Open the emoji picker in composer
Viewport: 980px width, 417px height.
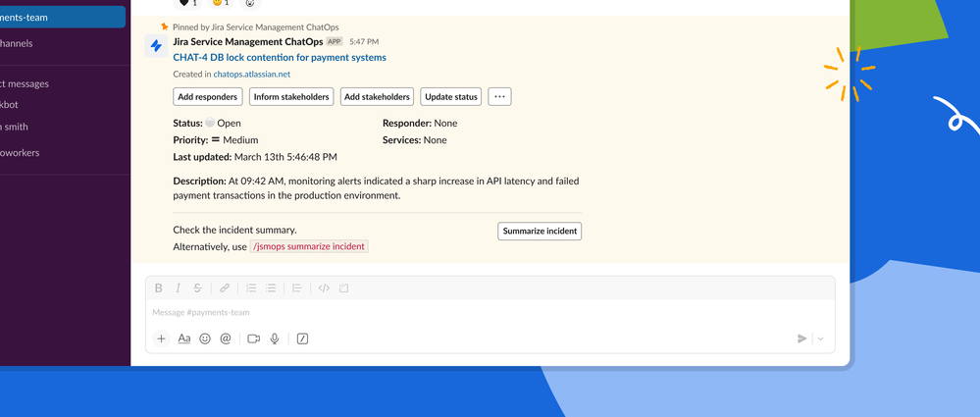coord(205,339)
